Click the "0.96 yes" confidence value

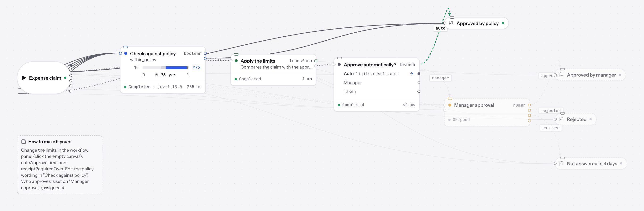[165, 75]
